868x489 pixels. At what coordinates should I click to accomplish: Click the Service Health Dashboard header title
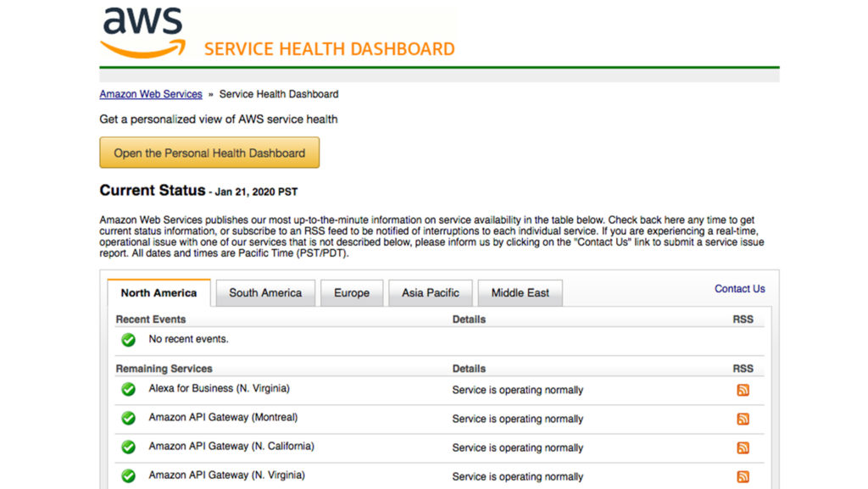pos(330,49)
